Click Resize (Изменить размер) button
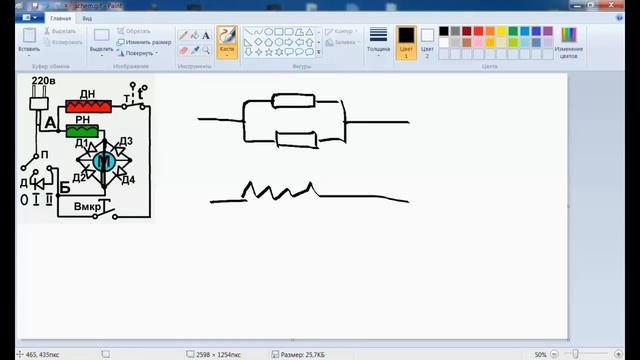640x360 pixels. point(144,42)
